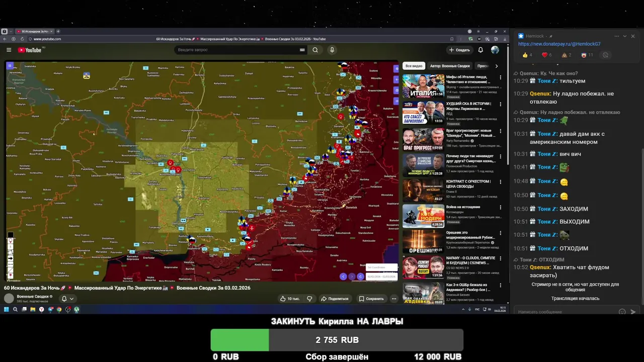This screenshot has width=644, height=362.
Task: Open Почему люди так ненавидят video title
Action: pos(470,158)
